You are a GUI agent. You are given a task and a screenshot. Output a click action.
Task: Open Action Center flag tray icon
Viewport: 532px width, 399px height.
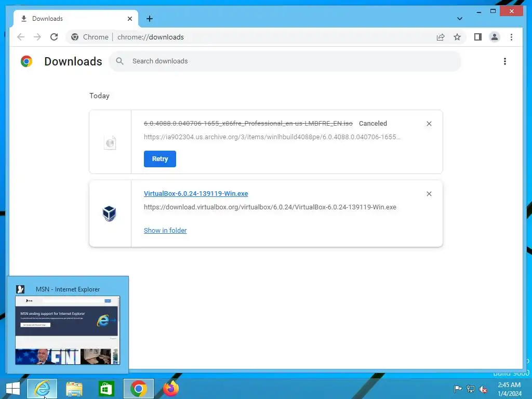pos(458,389)
